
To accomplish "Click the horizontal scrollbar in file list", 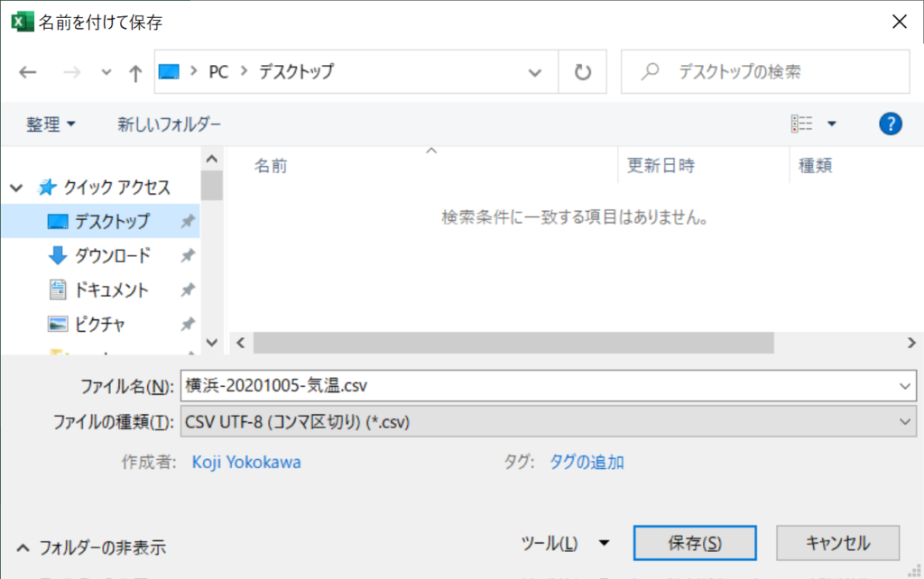I will click(513, 343).
